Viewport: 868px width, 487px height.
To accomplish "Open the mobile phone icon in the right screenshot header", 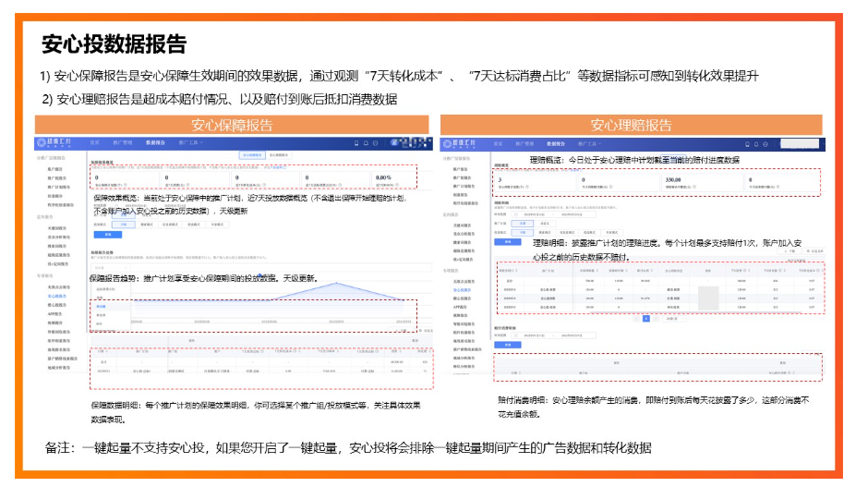I will coord(747,144).
